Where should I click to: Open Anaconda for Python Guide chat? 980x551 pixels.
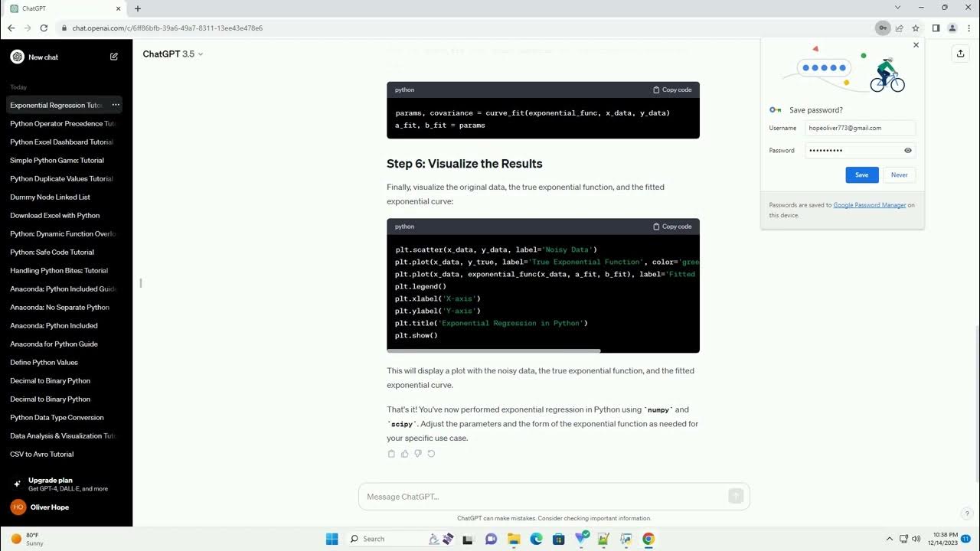click(x=63, y=344)
